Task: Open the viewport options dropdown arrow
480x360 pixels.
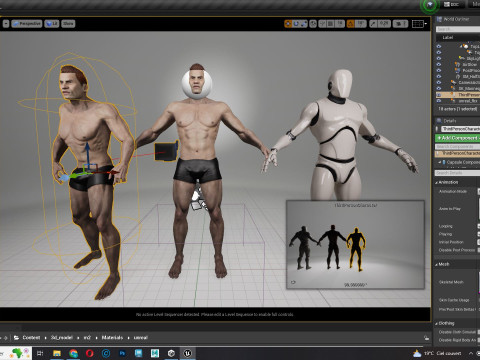Action: click(6, 24)
